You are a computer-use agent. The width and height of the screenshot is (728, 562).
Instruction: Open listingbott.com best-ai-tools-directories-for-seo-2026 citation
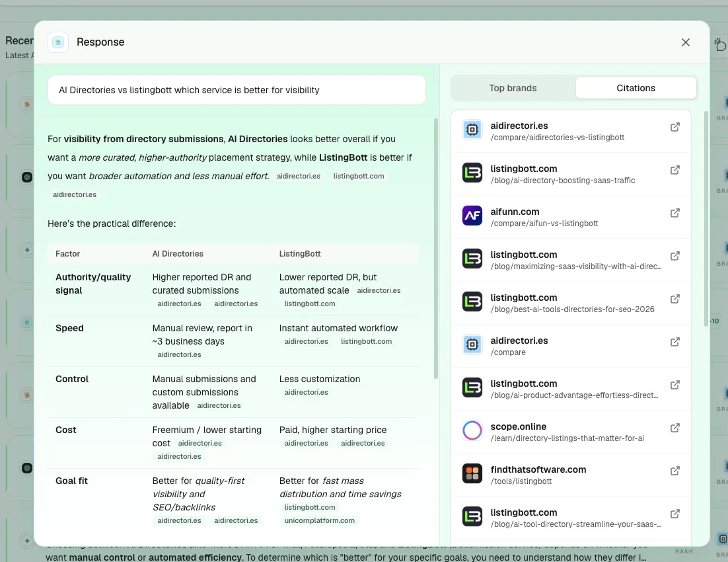coord(571,303)
